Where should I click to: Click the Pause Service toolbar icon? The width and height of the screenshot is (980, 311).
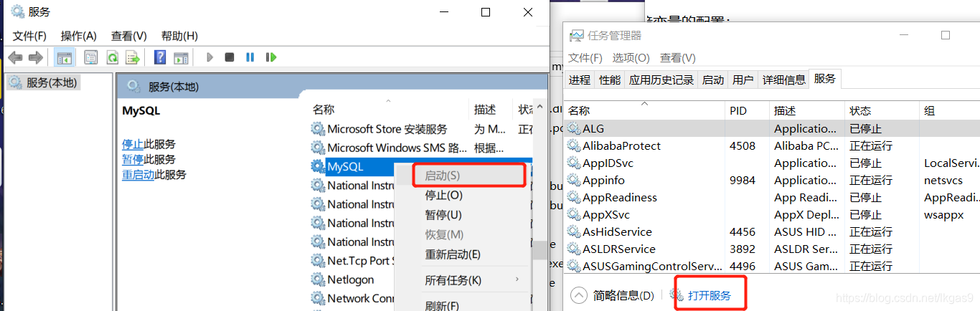(x=250, y=57)
